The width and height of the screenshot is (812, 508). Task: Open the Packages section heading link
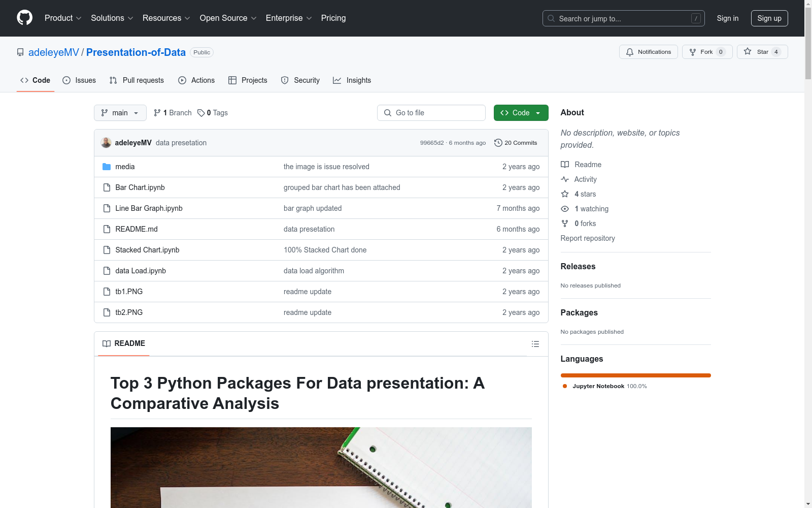coord(579,312)
